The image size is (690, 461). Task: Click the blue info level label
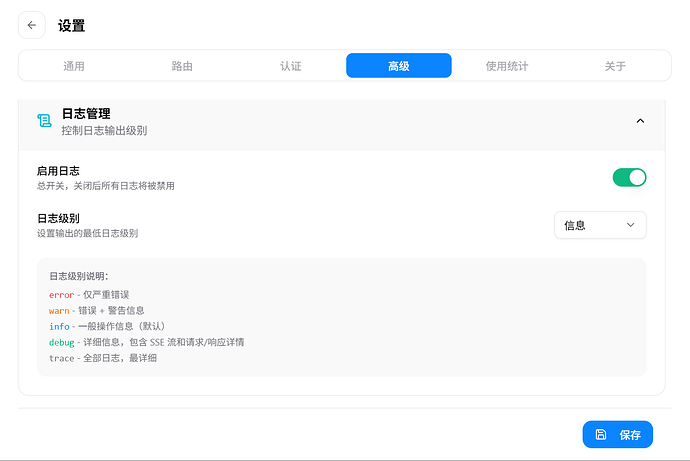pyautogui.click(x=59, y=326)
